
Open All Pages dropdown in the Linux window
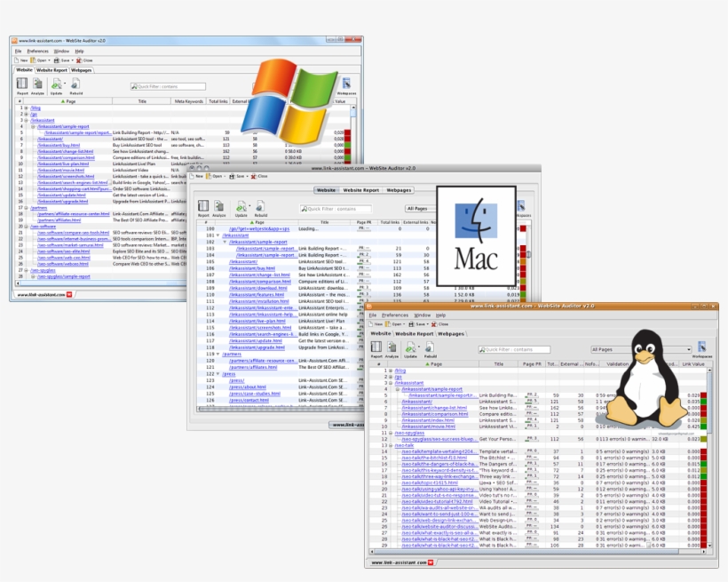pyautogui.click(x=641, y=349)
